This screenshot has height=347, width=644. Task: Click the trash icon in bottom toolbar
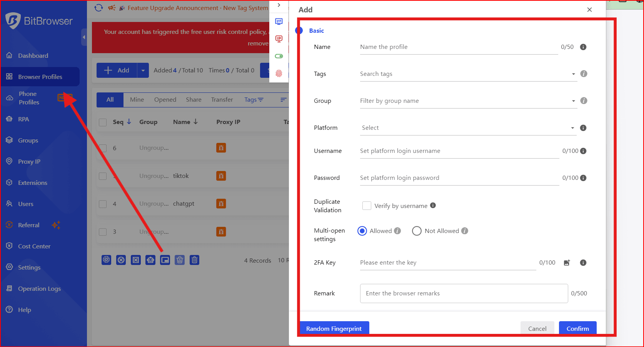point(195,260)
